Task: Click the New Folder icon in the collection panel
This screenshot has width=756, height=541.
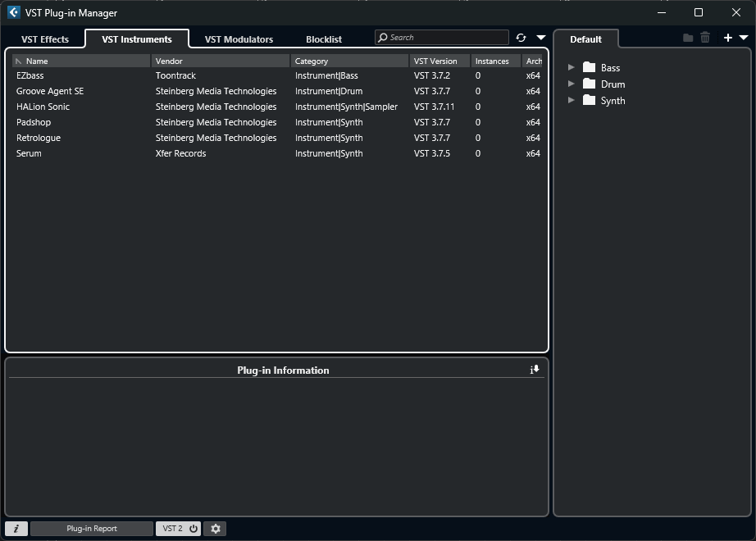Action: coord(688,38)
